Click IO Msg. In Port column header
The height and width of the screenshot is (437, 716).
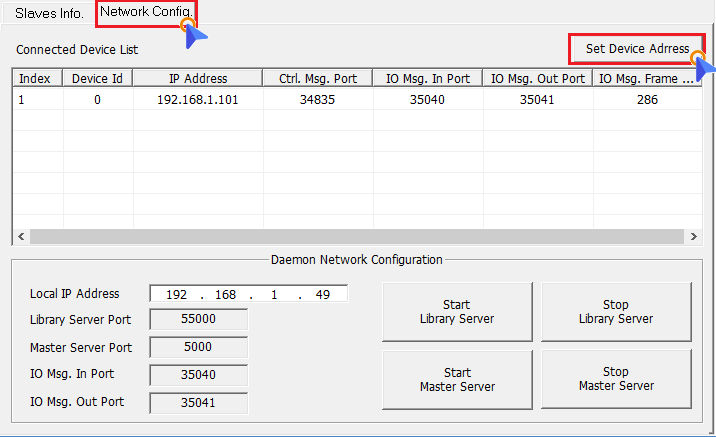tap(426, 78)
